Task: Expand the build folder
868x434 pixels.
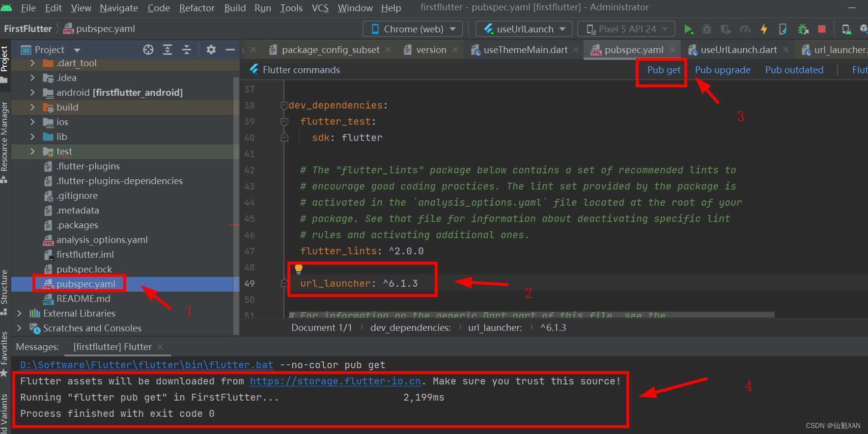Action: point(32,107)
